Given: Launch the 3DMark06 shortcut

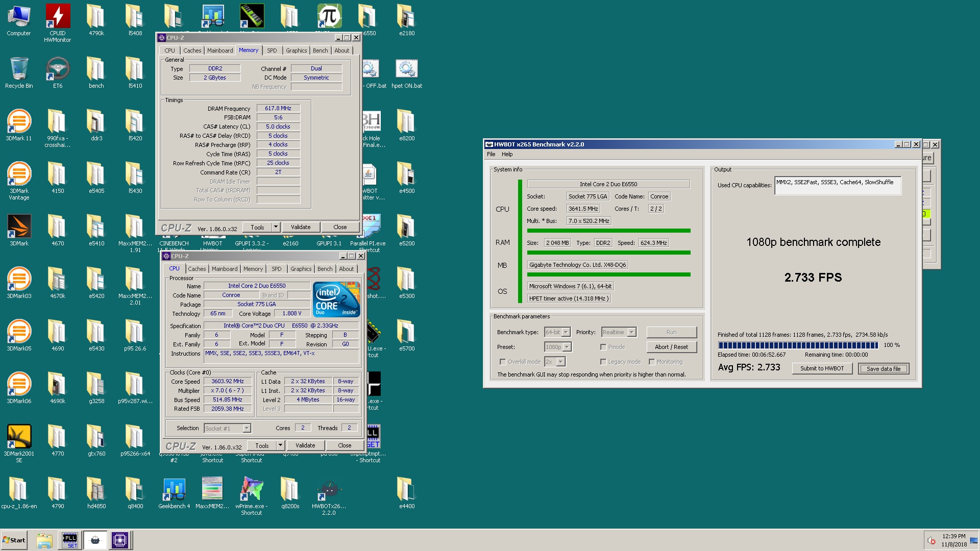Looking at the screenshot, I should point(19,388).
